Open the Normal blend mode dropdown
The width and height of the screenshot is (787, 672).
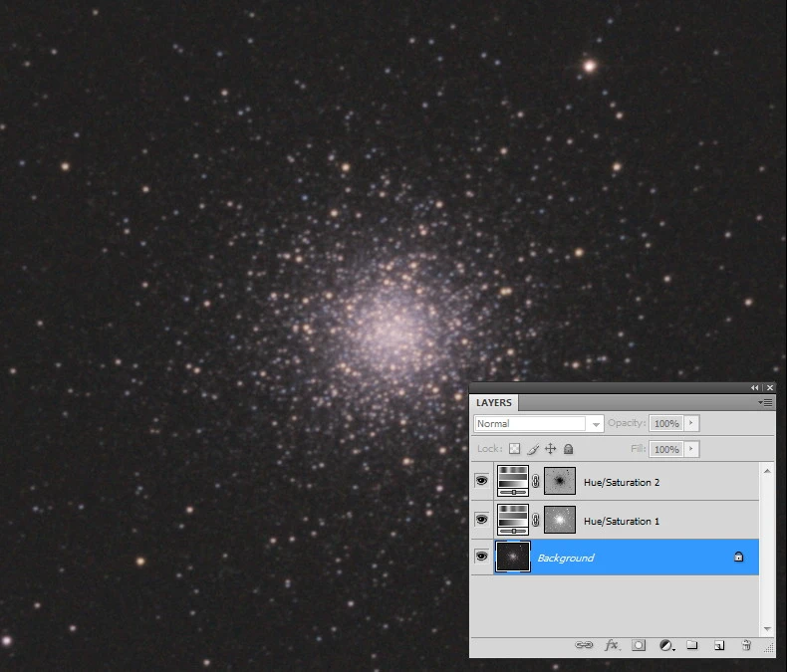539,423
